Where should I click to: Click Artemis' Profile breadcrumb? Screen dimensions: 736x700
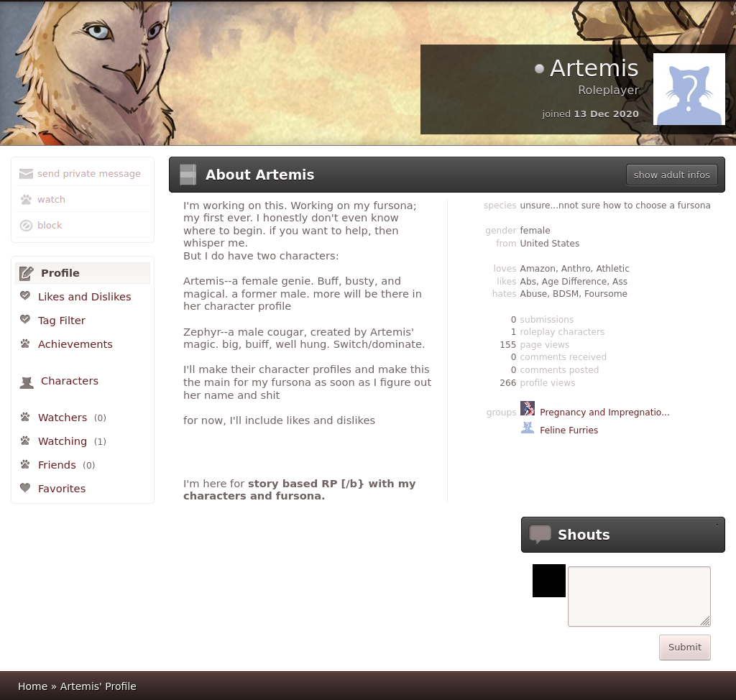[98, 686]
